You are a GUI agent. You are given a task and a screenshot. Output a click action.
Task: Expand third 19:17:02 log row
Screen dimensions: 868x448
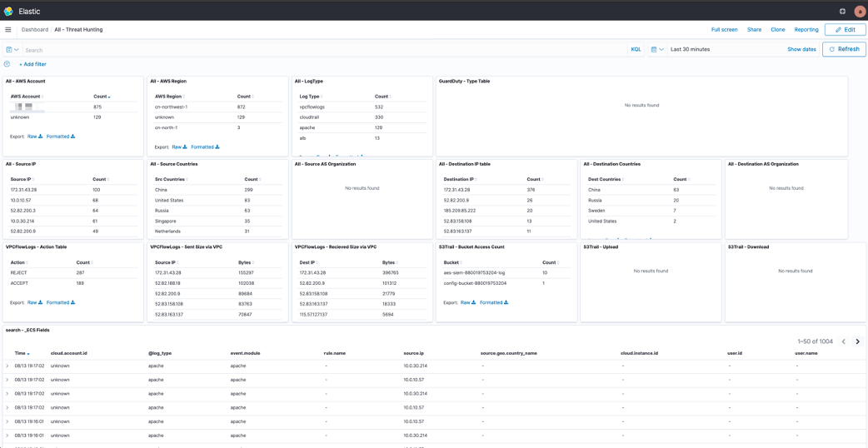point(7,393)
